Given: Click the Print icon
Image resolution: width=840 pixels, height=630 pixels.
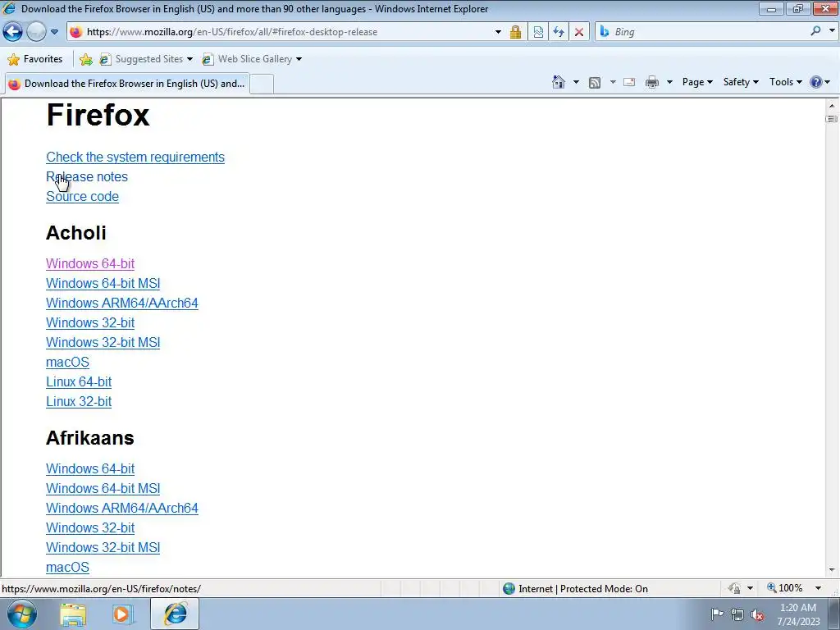Looking at the screenshot, I should click(651, 82).
